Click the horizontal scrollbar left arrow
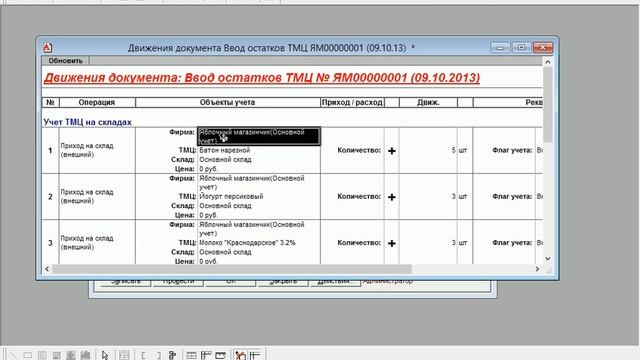The height and width of the screenshot is (360, 640). [47, 269]
